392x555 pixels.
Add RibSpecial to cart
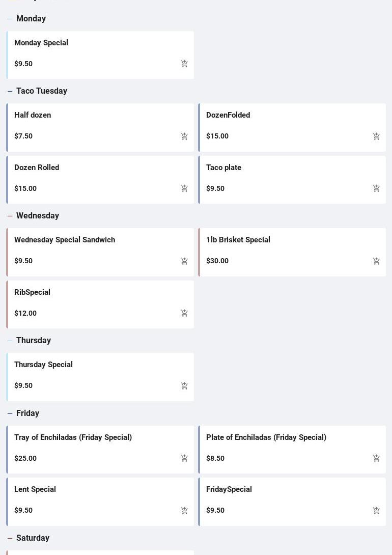(184, 313)
